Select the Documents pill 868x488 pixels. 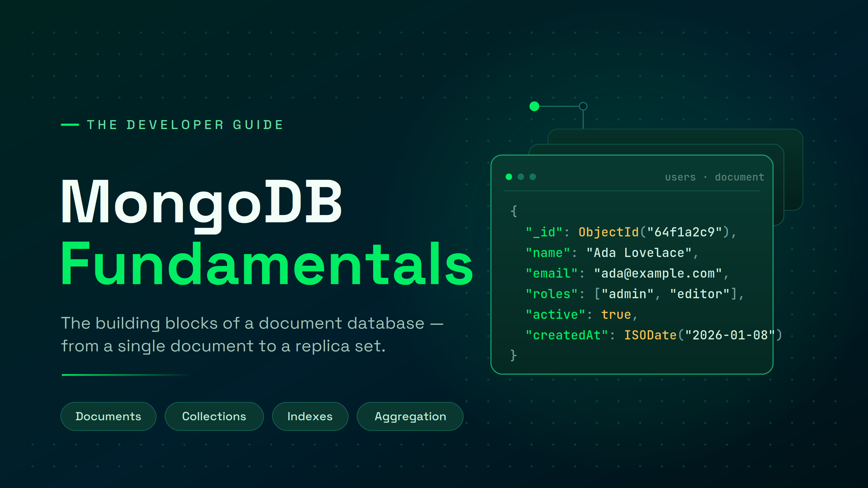point(108,416)
